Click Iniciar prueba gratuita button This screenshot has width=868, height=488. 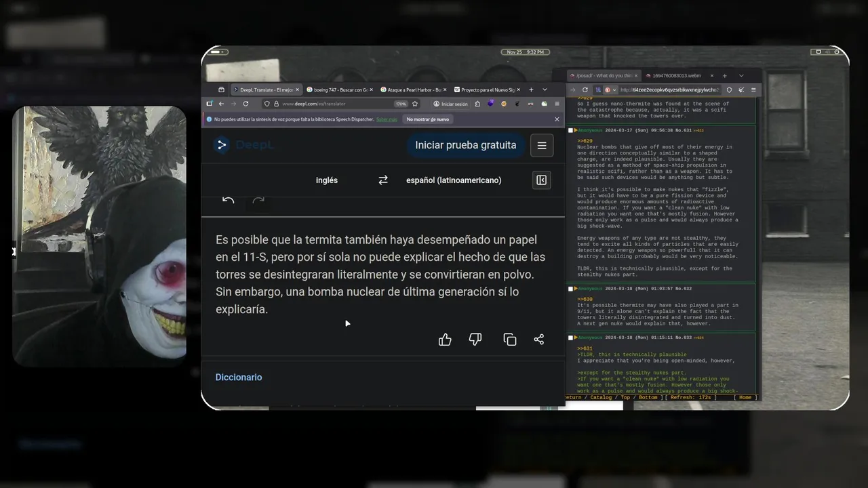click(465, 145)
